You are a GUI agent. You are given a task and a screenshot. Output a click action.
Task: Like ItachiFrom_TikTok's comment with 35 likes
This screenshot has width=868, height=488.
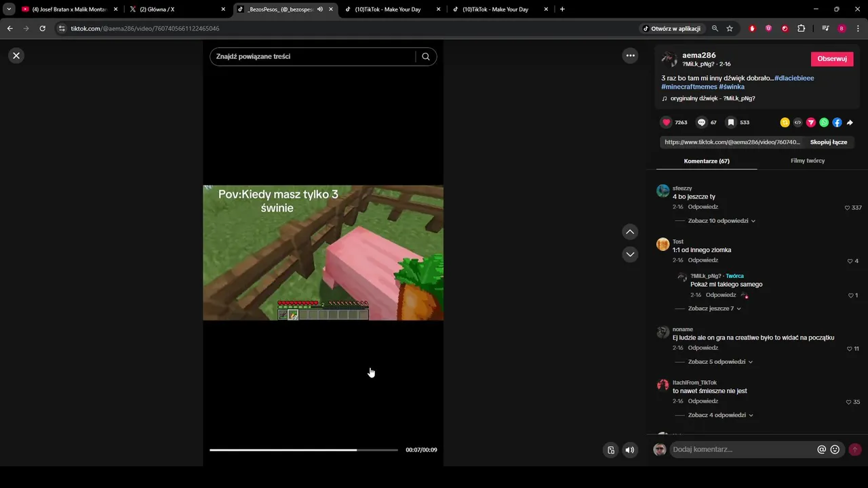tap(848, 402)
